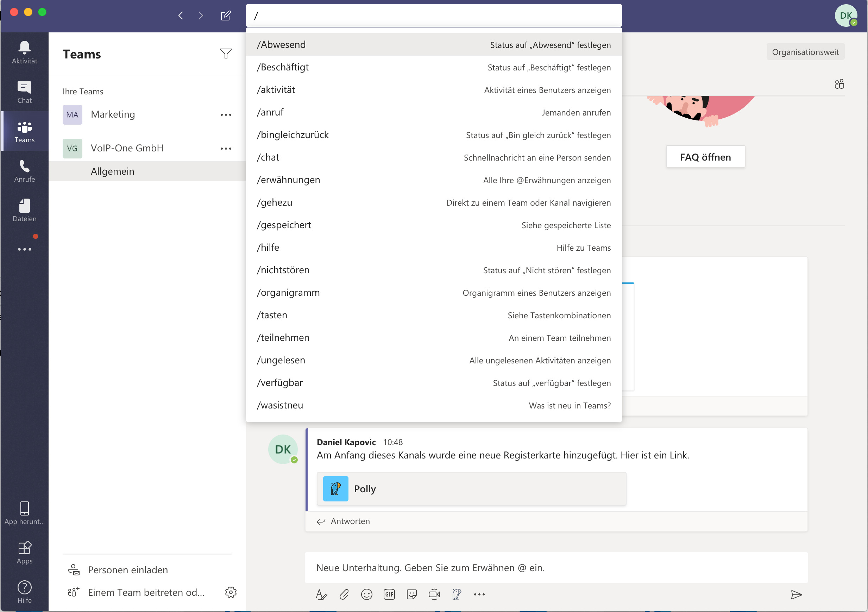Open Marketing team more options
The image size is (868, 612).
[x=226, y=114]
